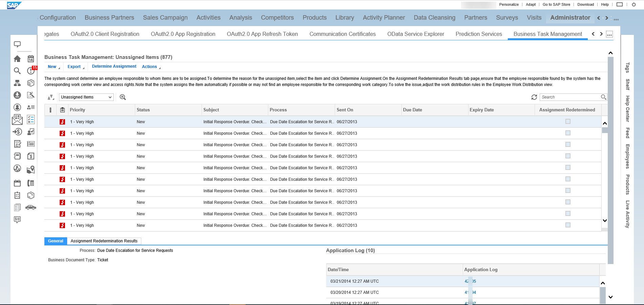Screen dimensions: 644x305
Task: Open the car sidebar icon
Action: click(31, 208)
